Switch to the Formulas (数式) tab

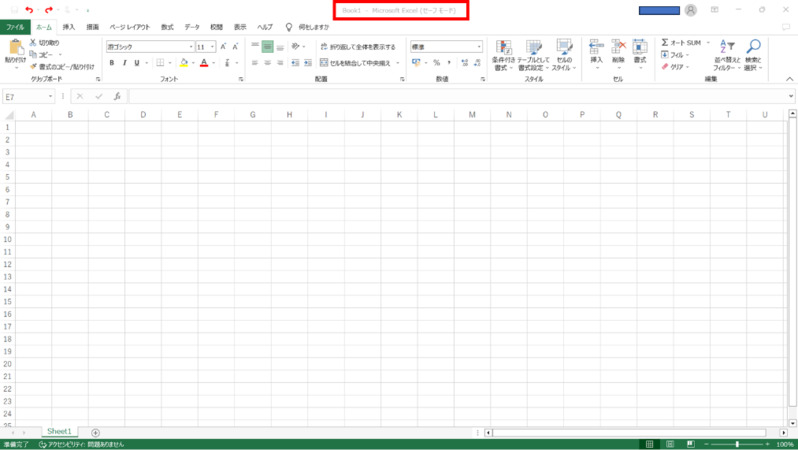tap(167, 27)
